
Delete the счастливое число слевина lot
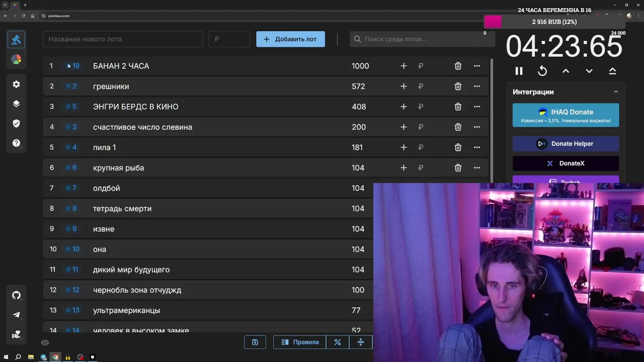click(x=458, y=127)
